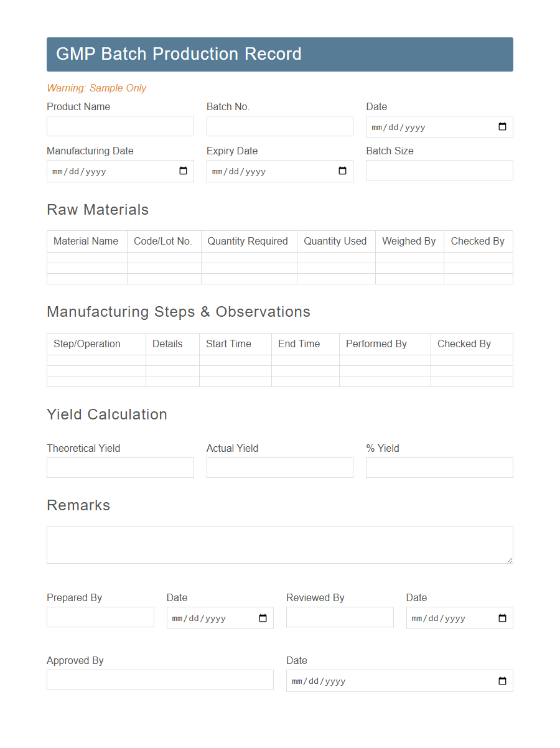Viewport: 560px width, 748px height.
Task: Open the calendar picker next to Prepared By date
Action: pos(263,618)
